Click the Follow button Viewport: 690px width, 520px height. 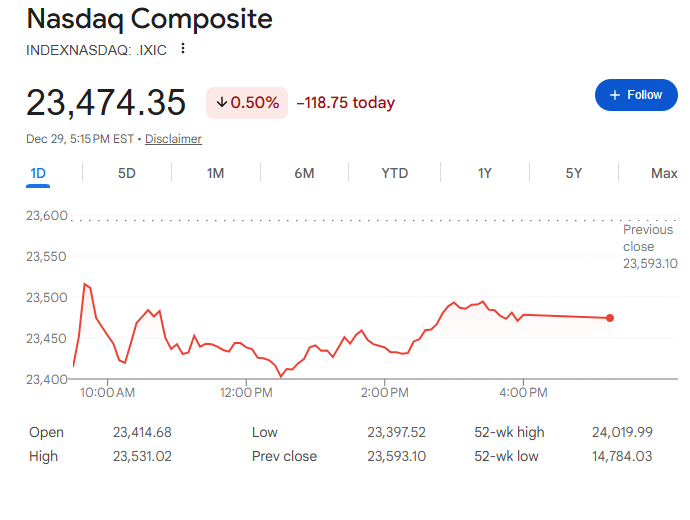tap(636, 95)
